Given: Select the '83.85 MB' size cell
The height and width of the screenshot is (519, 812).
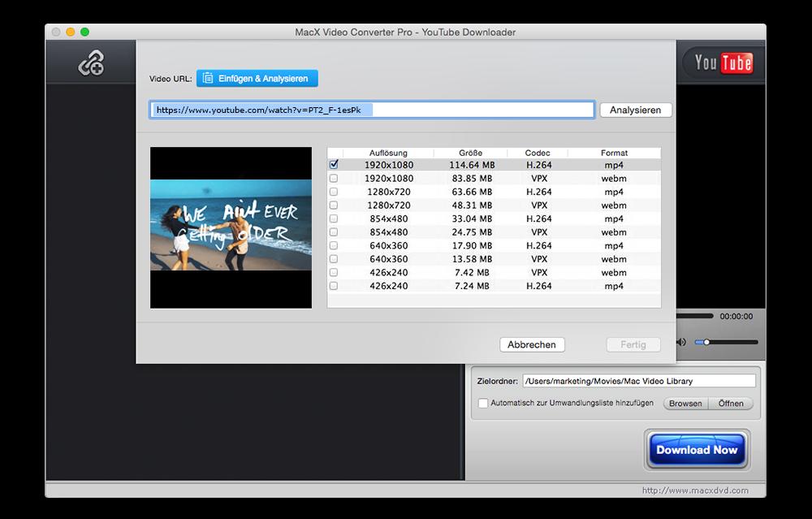Looking at the screenshot, I should coord(472,178).
